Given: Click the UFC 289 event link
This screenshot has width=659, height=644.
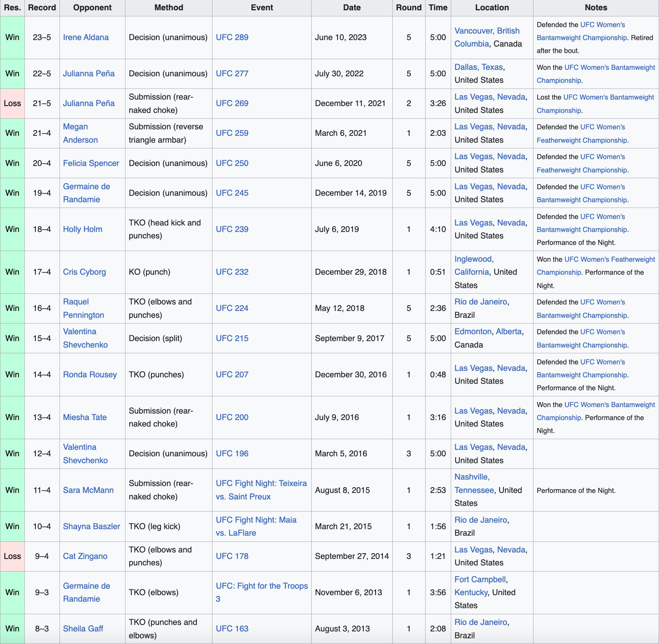Looking at the screenshot, I should [232, 37].
